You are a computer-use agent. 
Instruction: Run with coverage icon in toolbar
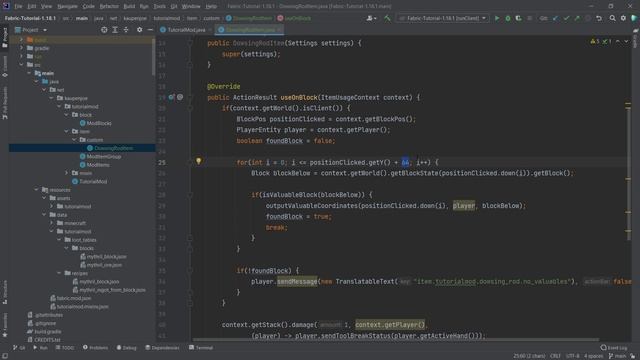tap(518, 18)
